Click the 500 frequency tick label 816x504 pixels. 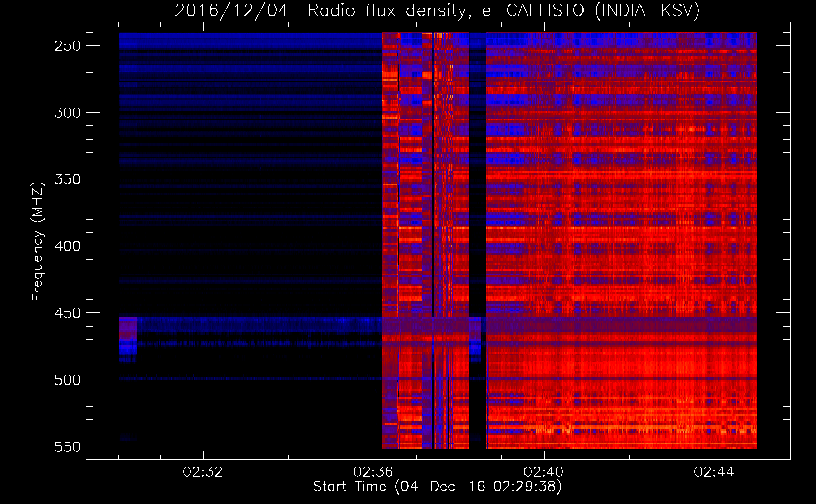68,380
